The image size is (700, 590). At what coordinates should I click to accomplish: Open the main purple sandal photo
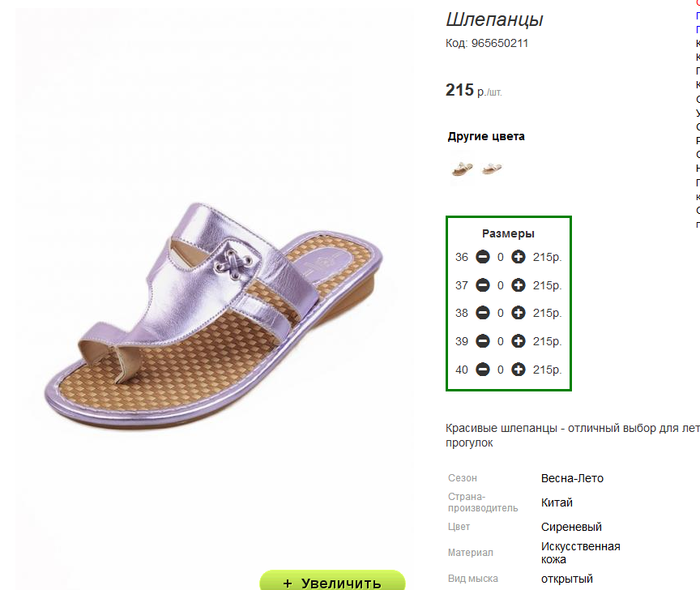click(x=213, y=316)
